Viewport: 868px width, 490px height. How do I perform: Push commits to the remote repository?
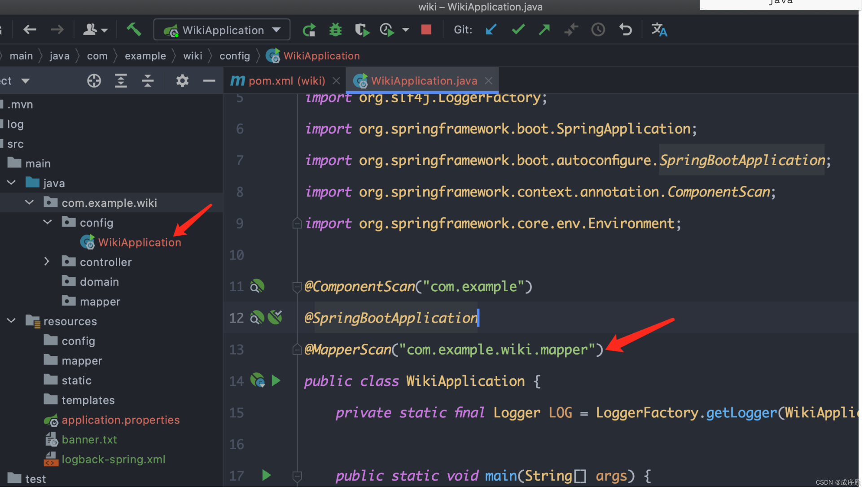pos(544,30)
